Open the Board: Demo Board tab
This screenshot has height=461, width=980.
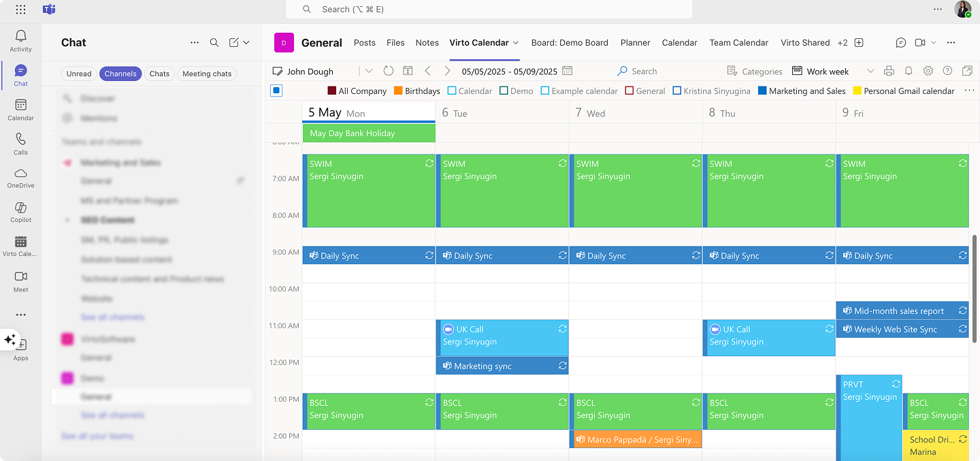coord(570,42)
